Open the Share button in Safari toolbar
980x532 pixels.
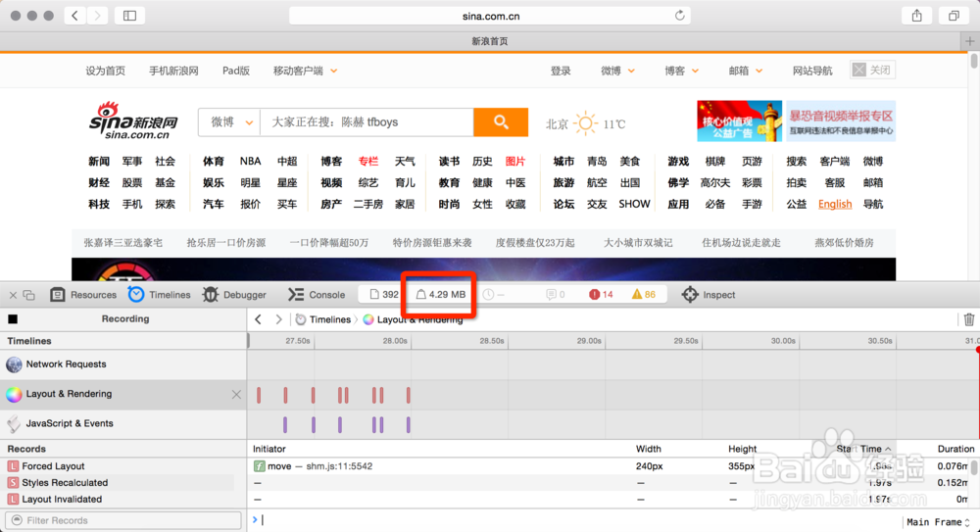pyautogui.click(x=917, y=16)
